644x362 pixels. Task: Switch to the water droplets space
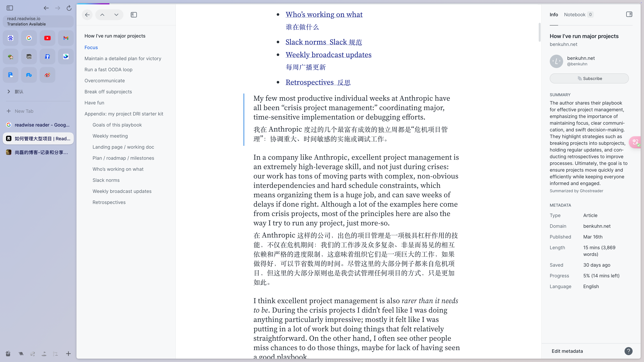tap(33, 353)
